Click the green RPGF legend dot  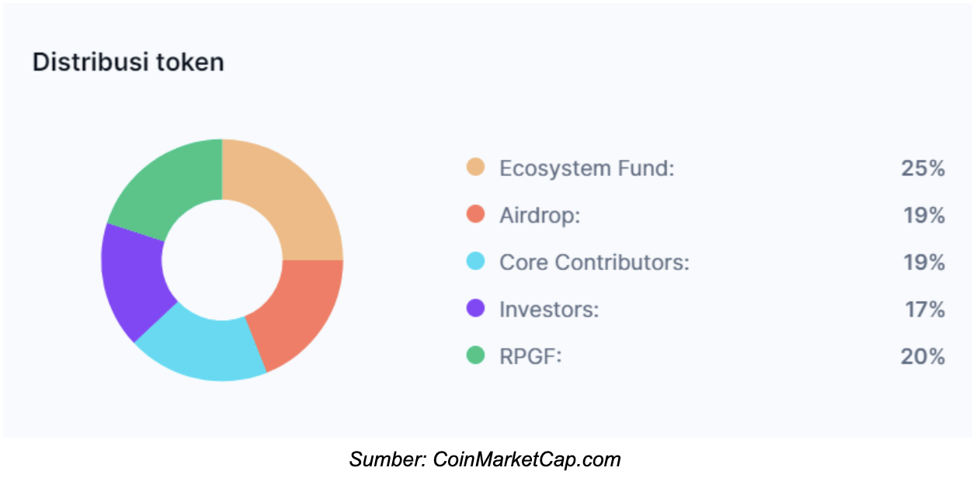click(475, 356)
